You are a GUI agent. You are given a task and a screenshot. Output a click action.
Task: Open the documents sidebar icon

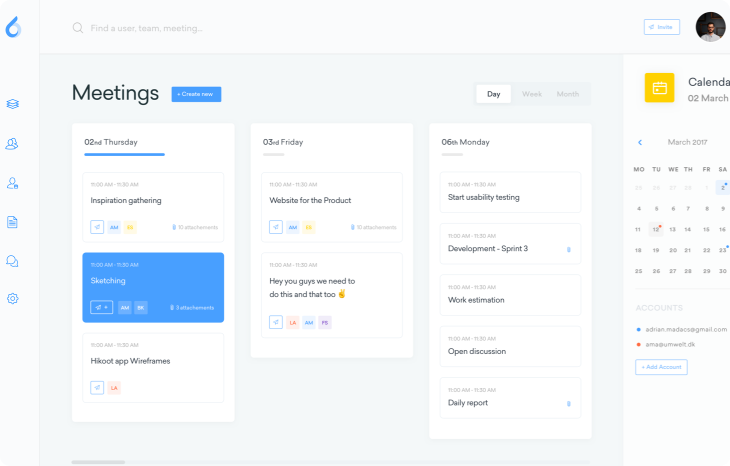13,222
